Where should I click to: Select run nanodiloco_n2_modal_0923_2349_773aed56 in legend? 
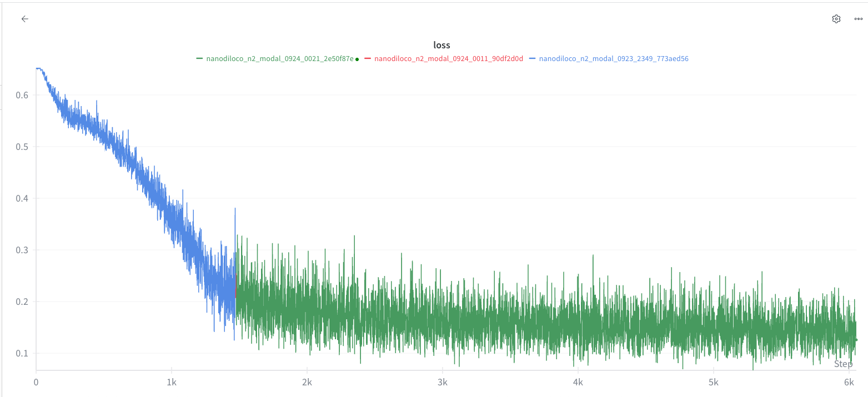click(x=613, y=58)
